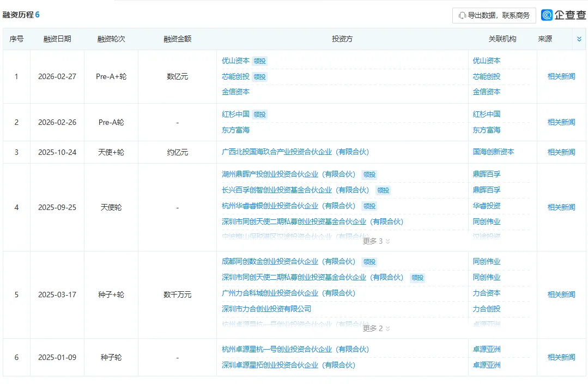Screen dimensions: 588x384
Task: Open 同创伟业 in the 天使轮 row
Action: tap(487, 222)
